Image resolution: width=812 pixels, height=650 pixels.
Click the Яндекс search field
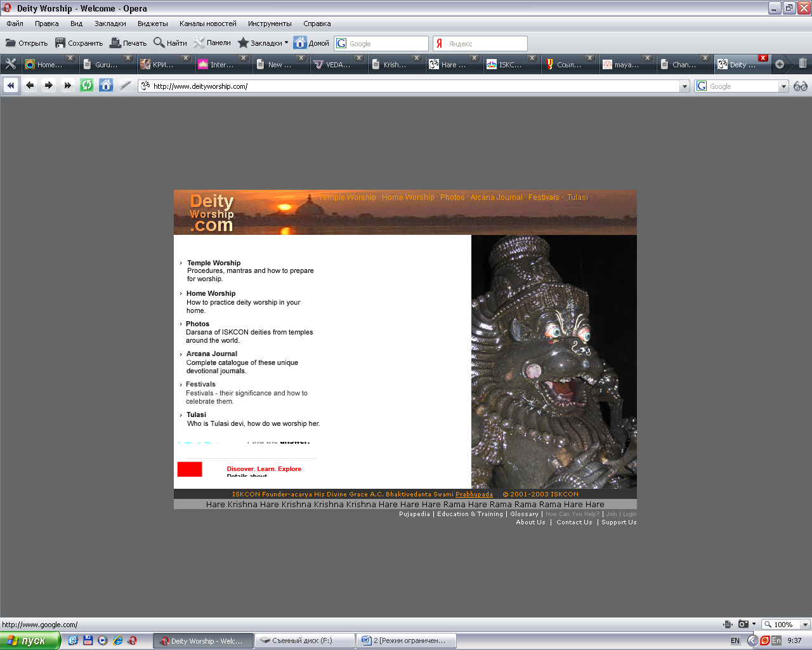480,43
